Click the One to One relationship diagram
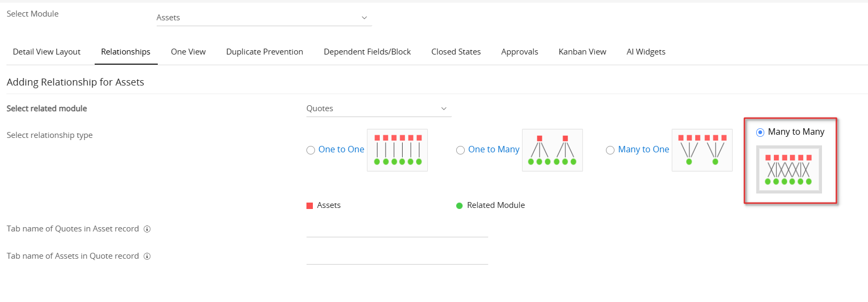 [397, 150]
